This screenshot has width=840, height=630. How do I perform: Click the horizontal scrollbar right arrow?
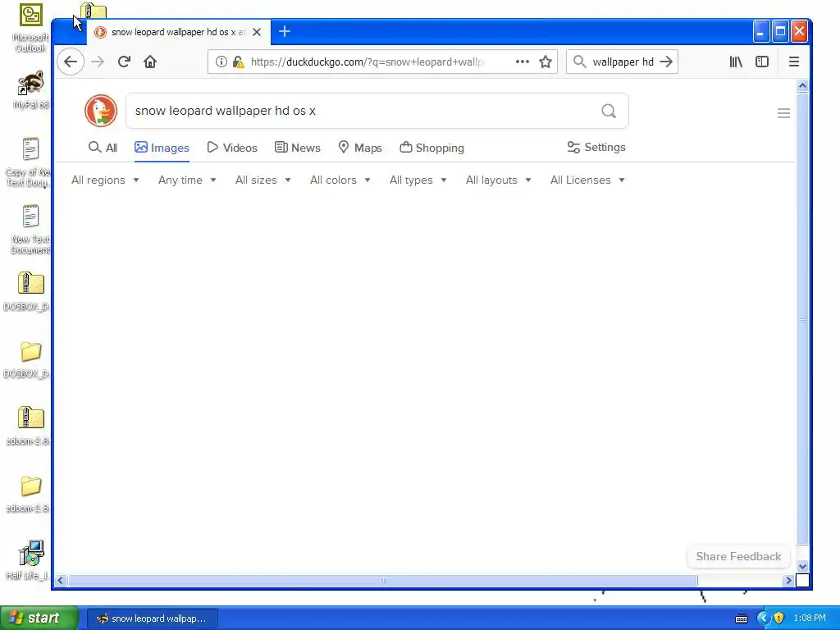click(788, 580)
